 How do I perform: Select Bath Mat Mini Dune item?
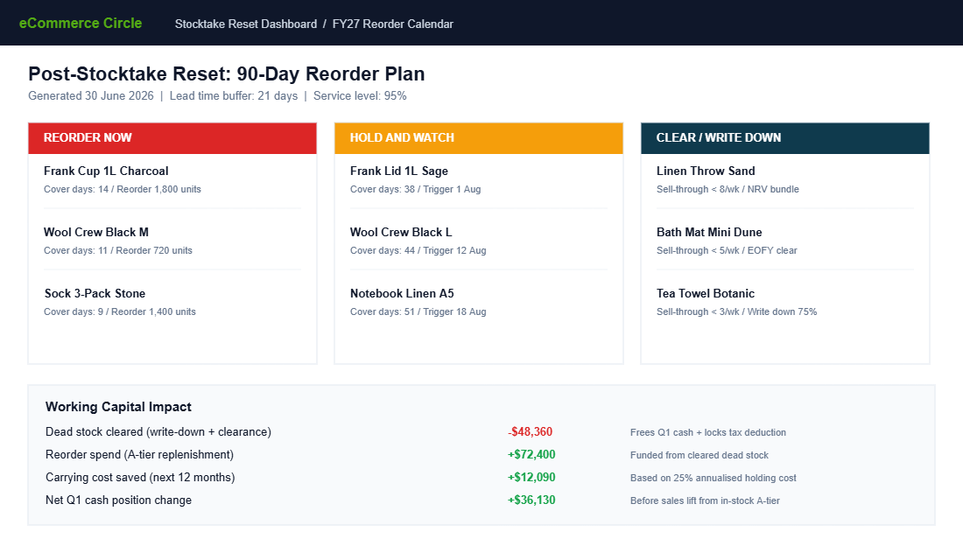709,233
